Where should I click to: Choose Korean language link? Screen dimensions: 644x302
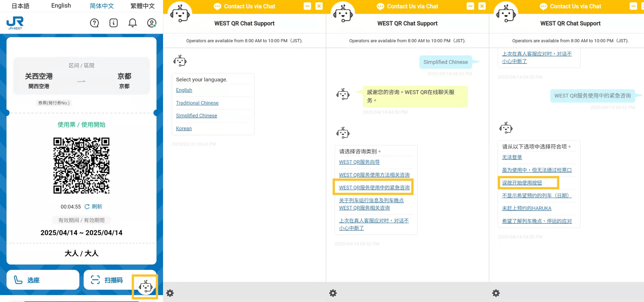click(x=184, y=129)
